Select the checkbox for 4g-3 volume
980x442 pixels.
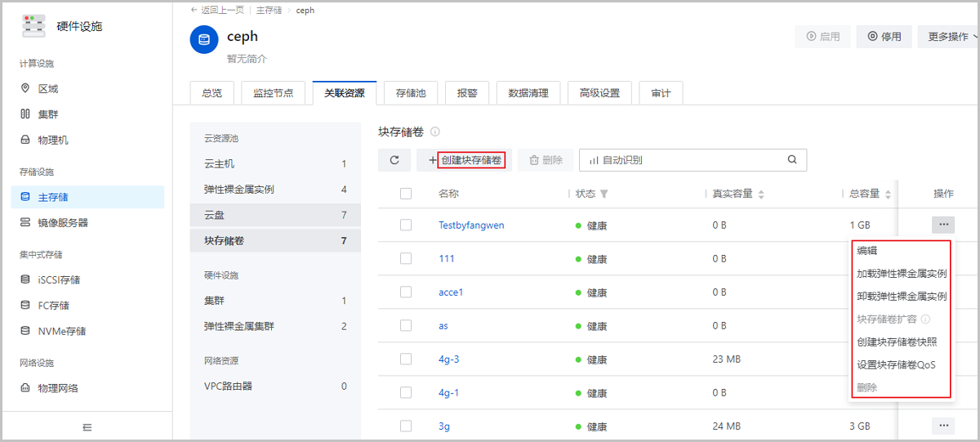click(x=406, y=359)
